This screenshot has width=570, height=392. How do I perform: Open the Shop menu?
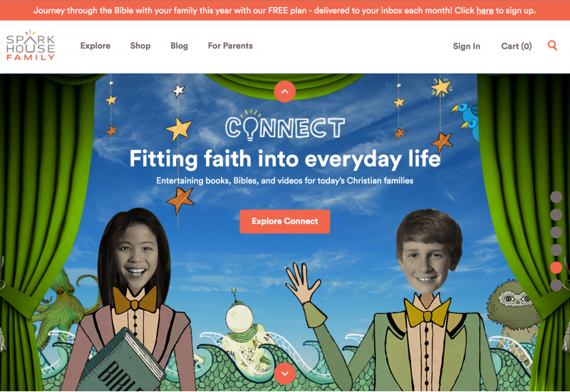[x=140, y=46]
